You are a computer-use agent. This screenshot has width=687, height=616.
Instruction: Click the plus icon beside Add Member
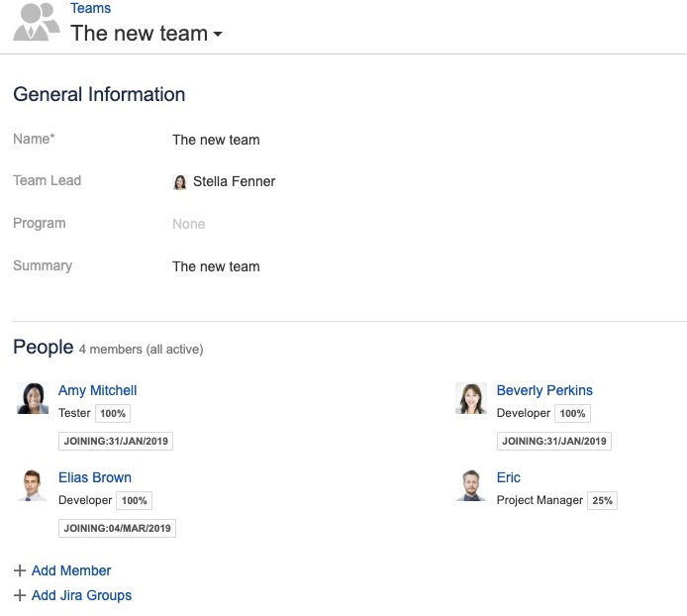pyautogui.click(x=20, y=571)
